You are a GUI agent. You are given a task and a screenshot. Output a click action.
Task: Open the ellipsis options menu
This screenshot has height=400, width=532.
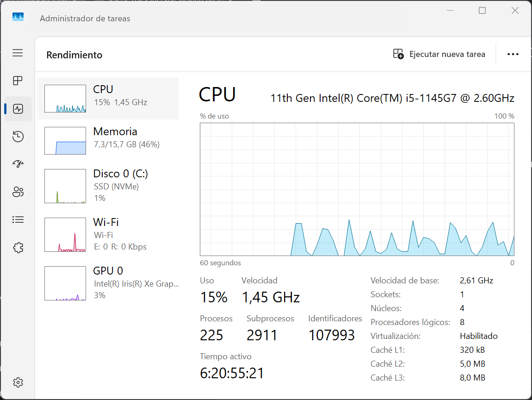[x=513, y=54]
